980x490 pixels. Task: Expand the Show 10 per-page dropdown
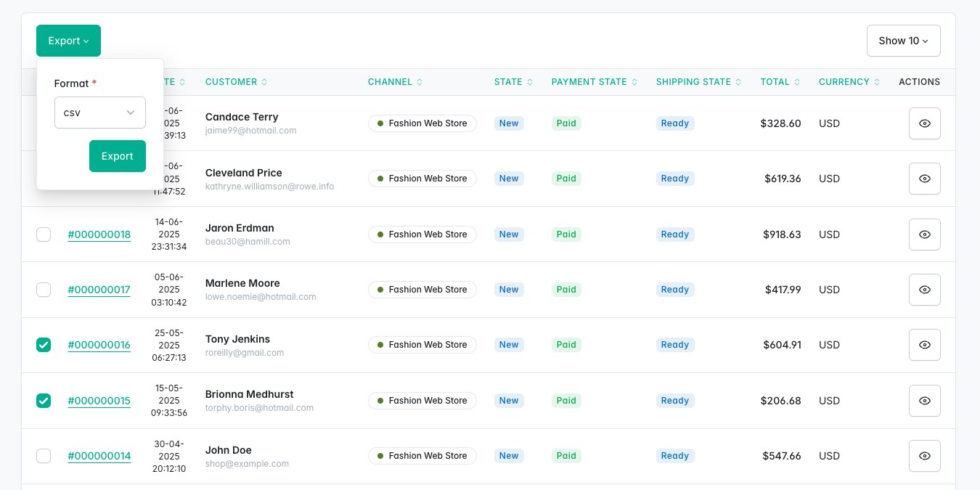tap(903, 41)
